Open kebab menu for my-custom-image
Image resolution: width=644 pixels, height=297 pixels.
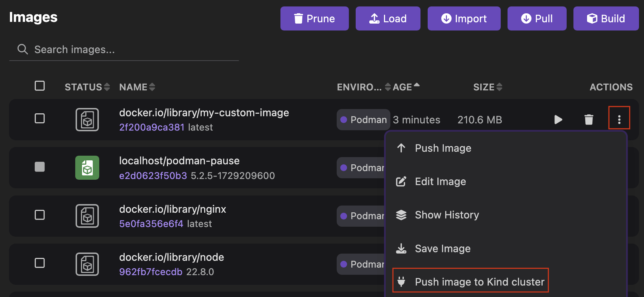coord(619,119)
